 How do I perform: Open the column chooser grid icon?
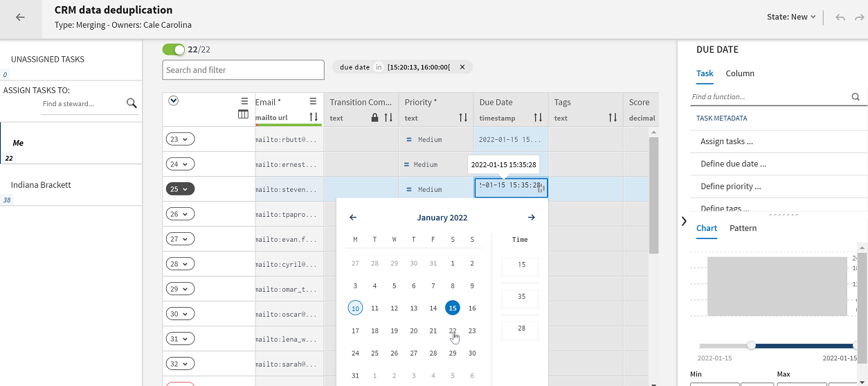tap(243, 114)
